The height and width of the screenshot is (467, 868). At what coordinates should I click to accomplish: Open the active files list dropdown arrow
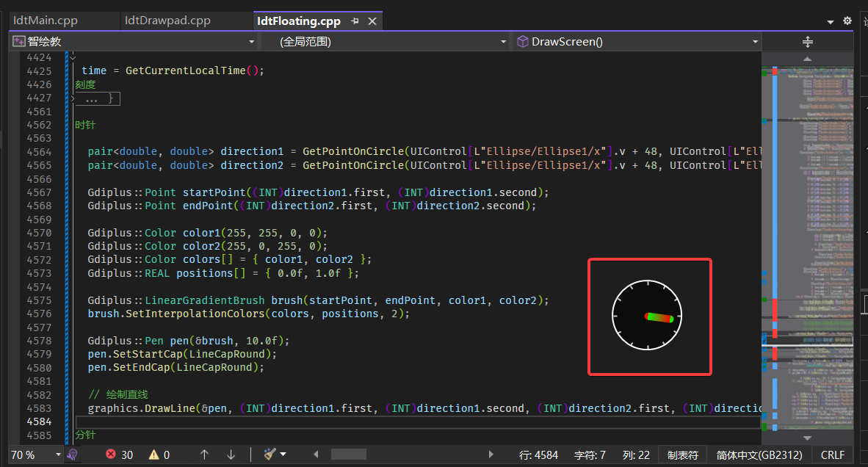pos(832,21)
